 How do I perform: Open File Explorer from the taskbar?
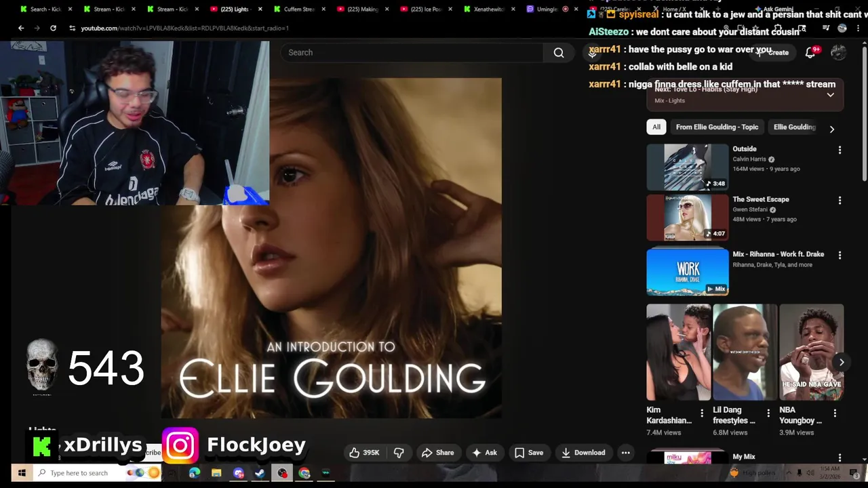point(216,473)
